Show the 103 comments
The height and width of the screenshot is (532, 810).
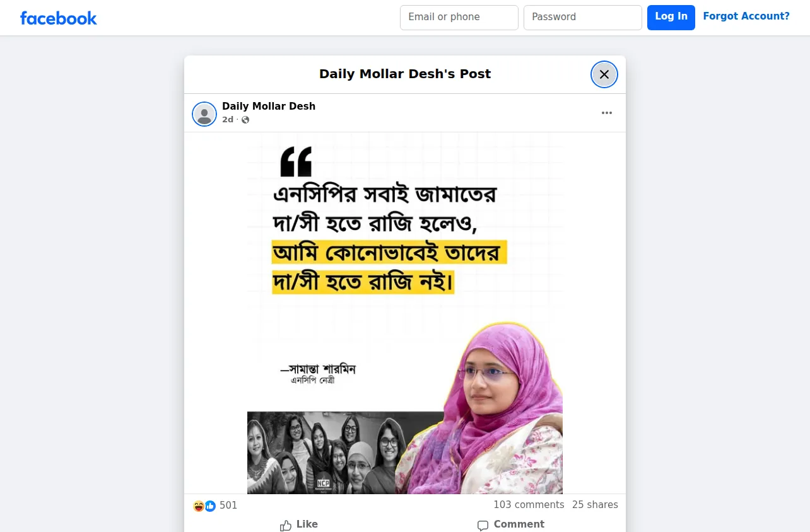point(529,505)
